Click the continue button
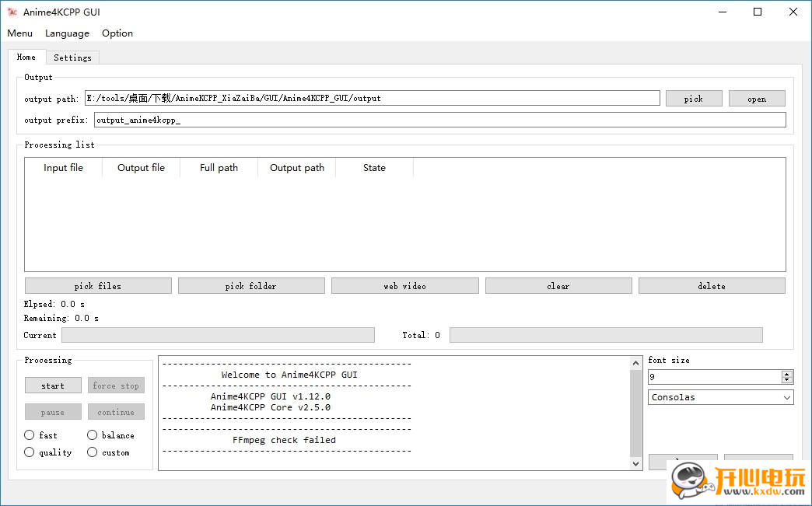 pyautogui.click(x=116, y=413)
